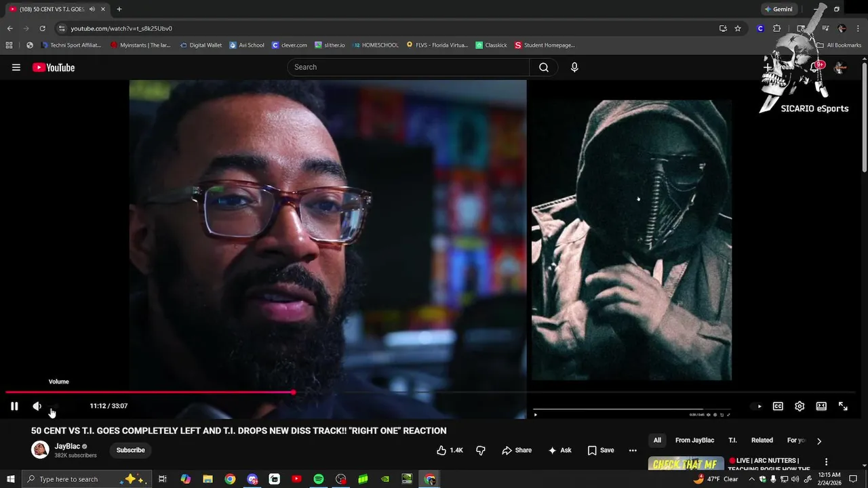868x488 pixels.
Task: Open Task View on the taskbar
Action: (163, 479)
